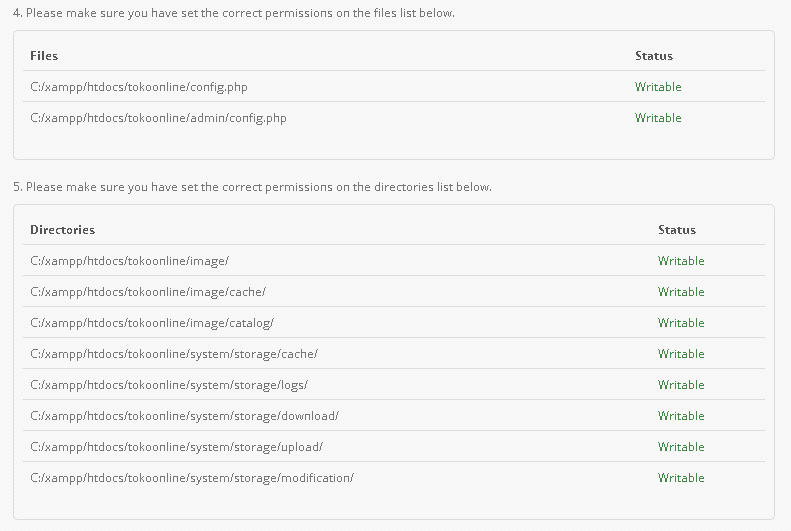
Task: Click the admin/config.php file path
Action: coord(158,118)
